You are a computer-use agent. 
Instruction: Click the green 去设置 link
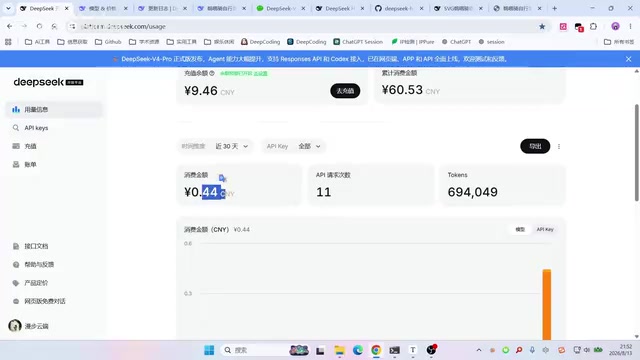[260, 73]
